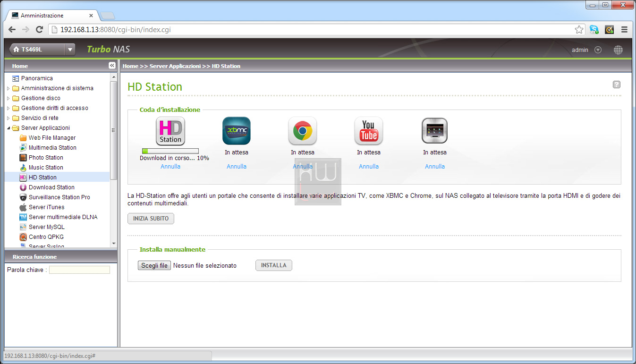Open Download Station in sidebar
The height and width of the screenshot is (364, 636).
[51, 187]
